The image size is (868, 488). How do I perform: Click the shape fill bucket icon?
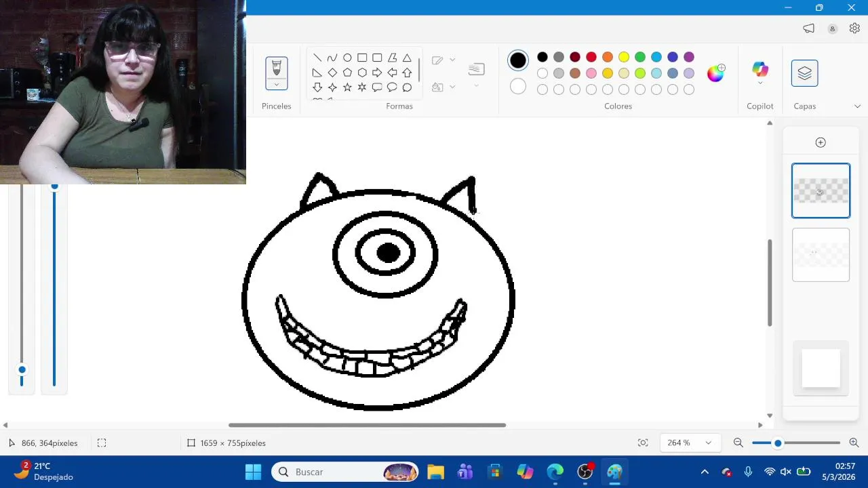pyautogui.click(x=437, y=87)
